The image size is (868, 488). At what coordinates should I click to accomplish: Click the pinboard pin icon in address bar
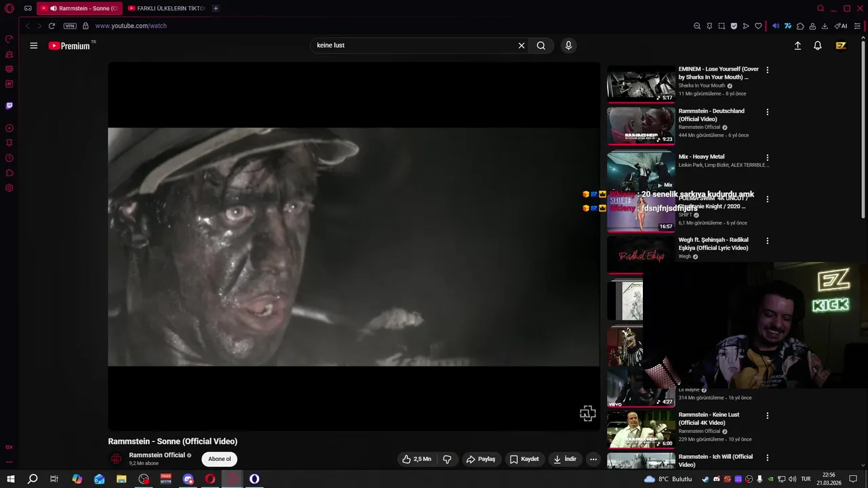click(x=709, y=26)
